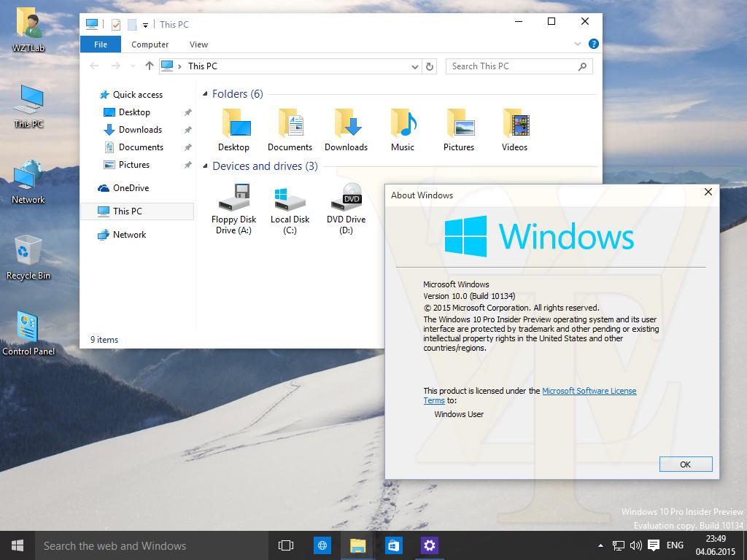Open the Explorer Help question mark icon
The height and width of the screenshot is (560, 747).
(x=594, y=44)
